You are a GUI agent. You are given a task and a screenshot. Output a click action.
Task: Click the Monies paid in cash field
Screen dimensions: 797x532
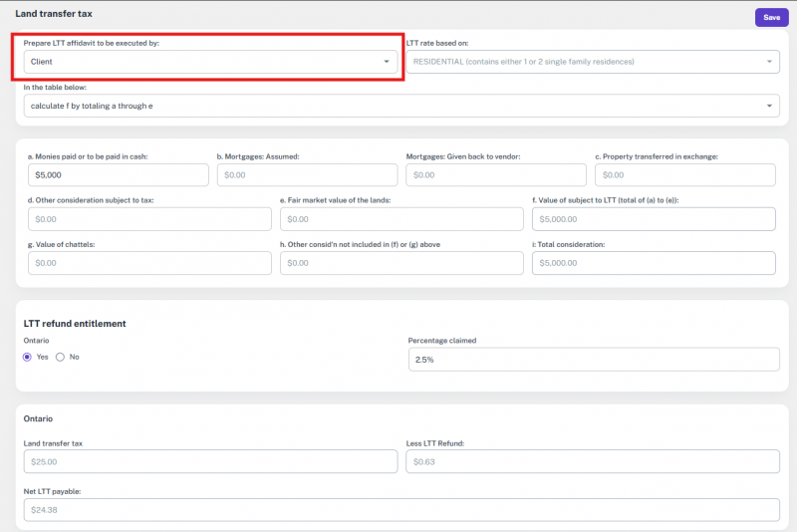116,174
